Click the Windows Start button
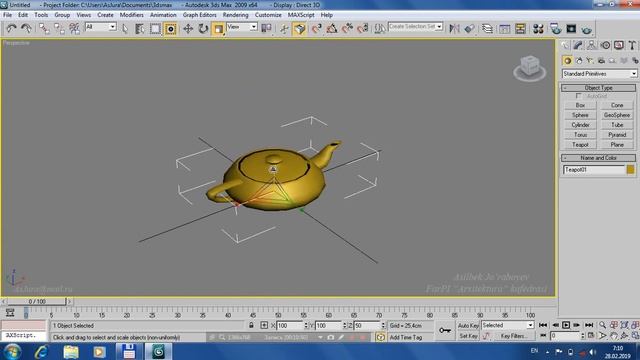The image size is (640, 360). click(x=12, y=351)
